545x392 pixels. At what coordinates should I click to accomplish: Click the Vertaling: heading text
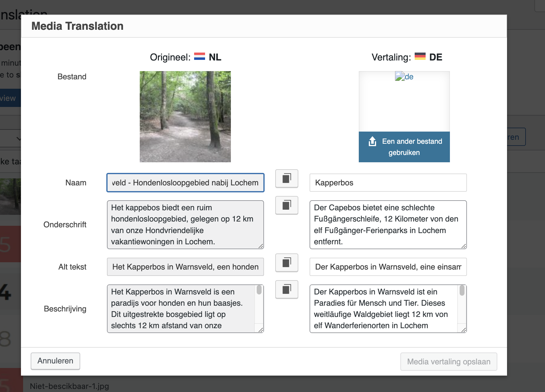tap(391, 57)
